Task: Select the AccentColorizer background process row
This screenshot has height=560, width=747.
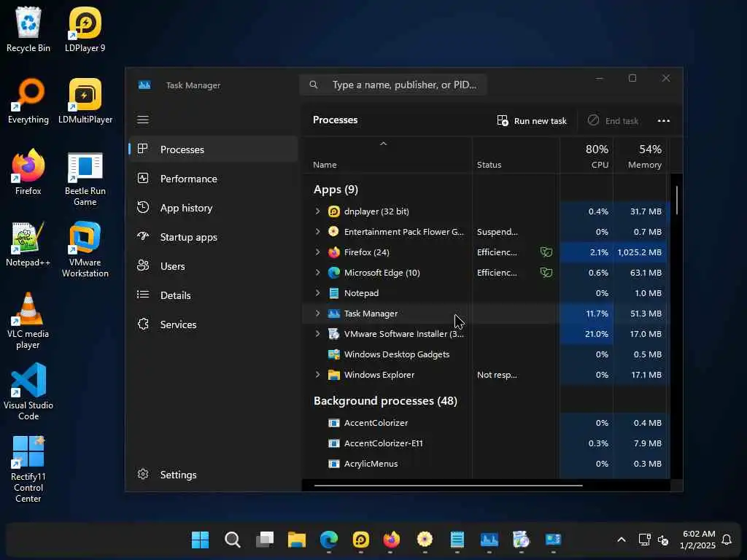Action: [485, 423]
